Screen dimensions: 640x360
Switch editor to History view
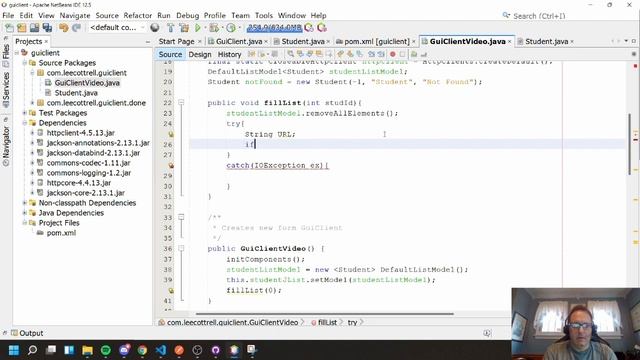(229, 54)
